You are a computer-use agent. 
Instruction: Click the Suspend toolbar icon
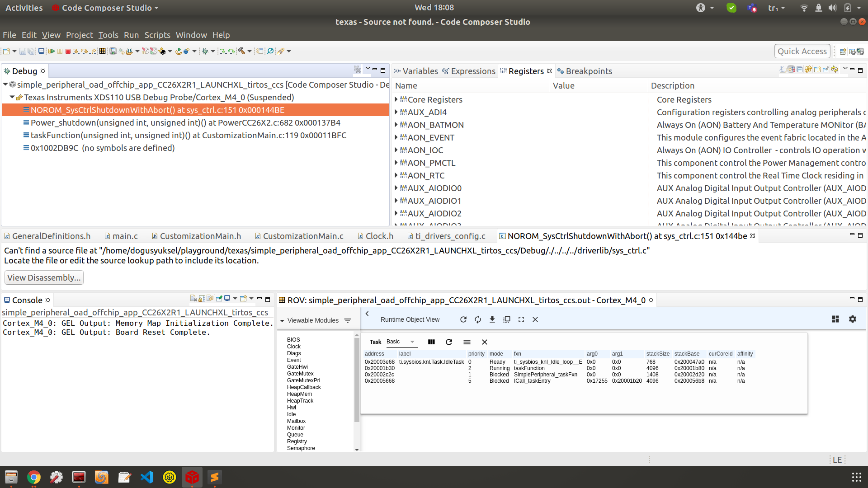[x=60, y=51]
